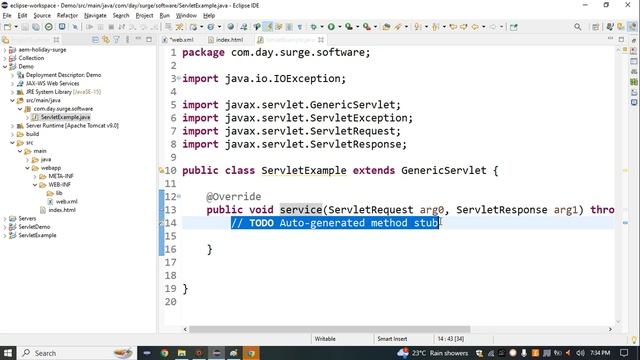
Task: Click the Debug bug toolbar icon
Action: pyautogui.click(x=313, y=27)
